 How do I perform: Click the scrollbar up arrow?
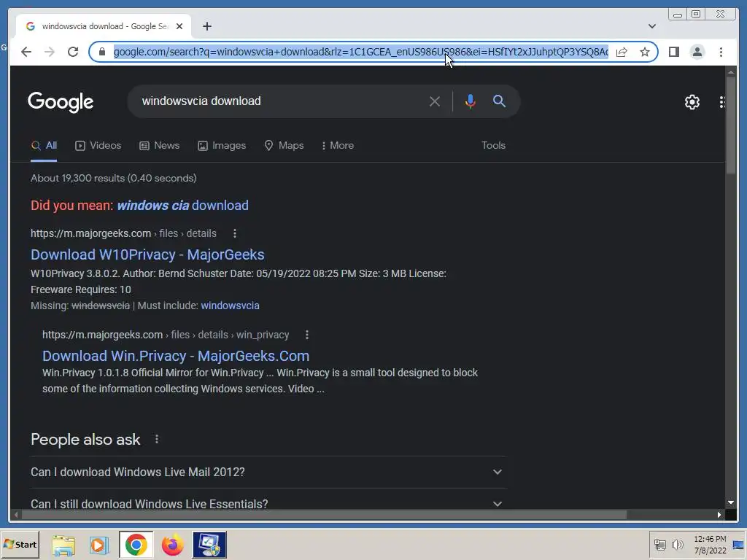[731, 72]
